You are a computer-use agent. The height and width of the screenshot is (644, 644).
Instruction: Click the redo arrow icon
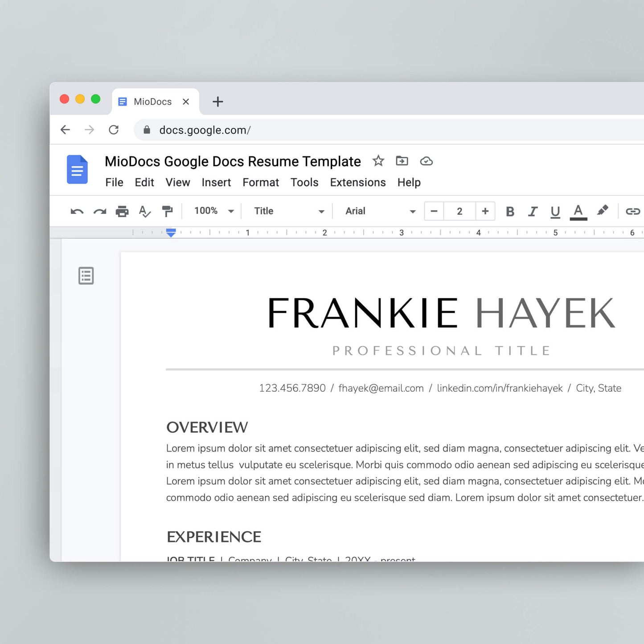(100, 211)
